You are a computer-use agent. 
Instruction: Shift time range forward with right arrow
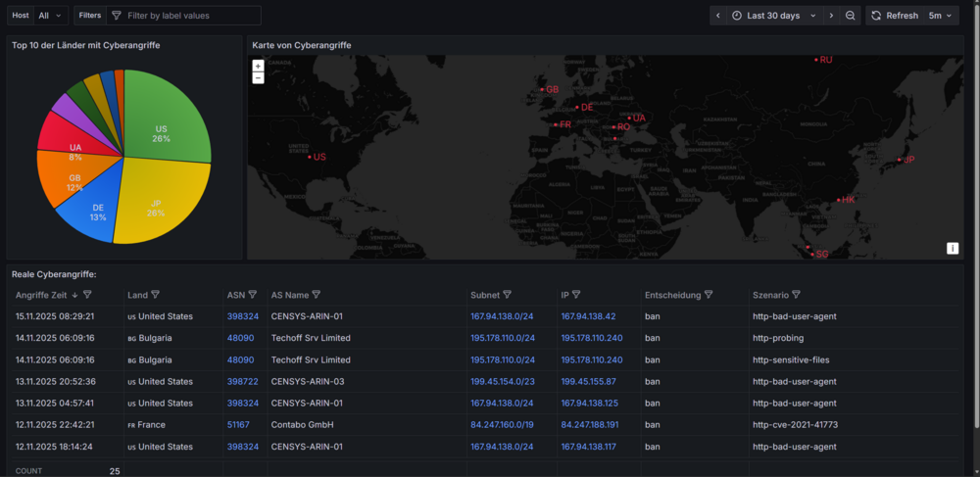831,16
